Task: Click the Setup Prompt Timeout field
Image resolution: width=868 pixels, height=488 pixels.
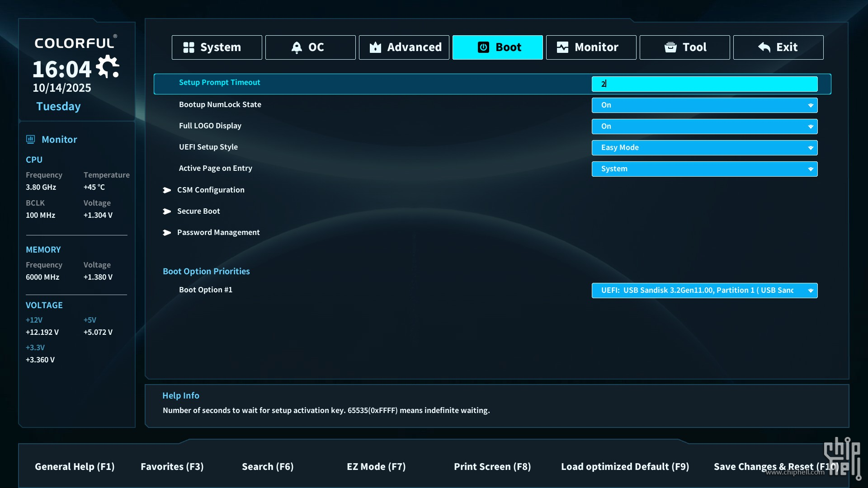Action: pyautogui.click(x=704, y=84)
